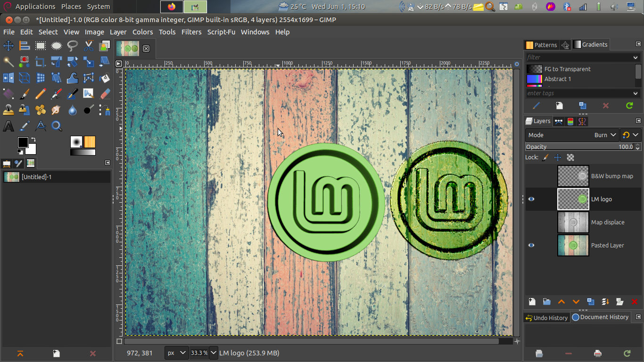
Task: Select the Heal tool bandage icon
Action: (x=40, y=110)
